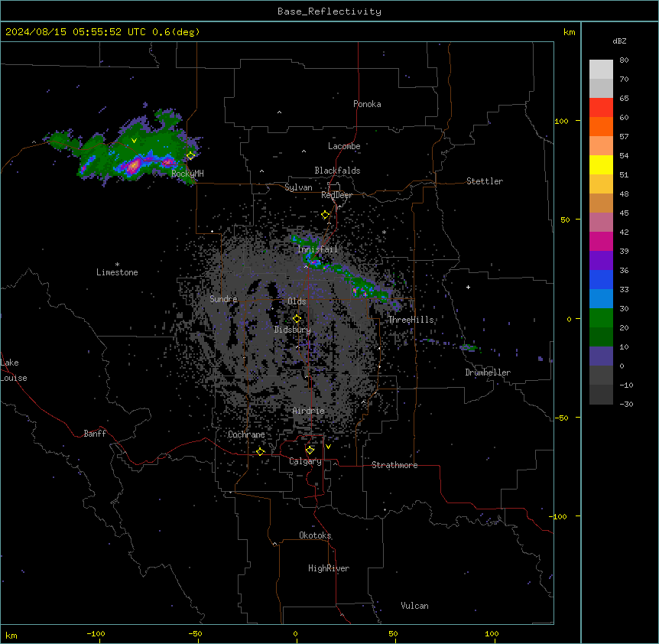
Task: Click the yellow diamond marker above Calgary label
Action: pos(310,450)
